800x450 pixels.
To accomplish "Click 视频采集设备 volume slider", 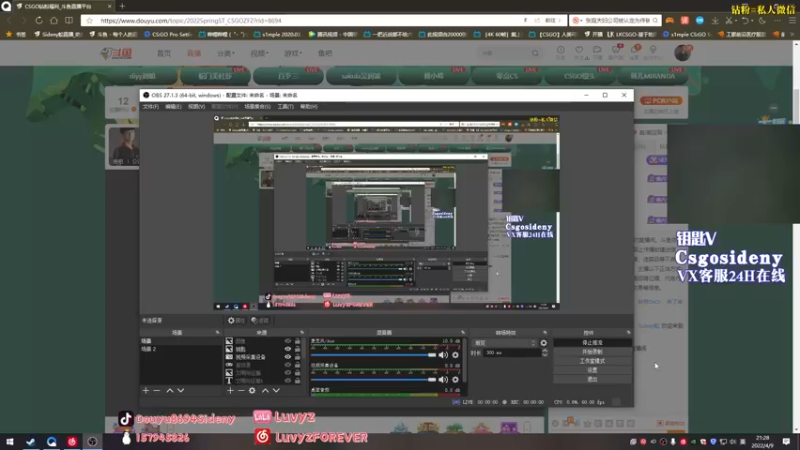I will [373, 380].
